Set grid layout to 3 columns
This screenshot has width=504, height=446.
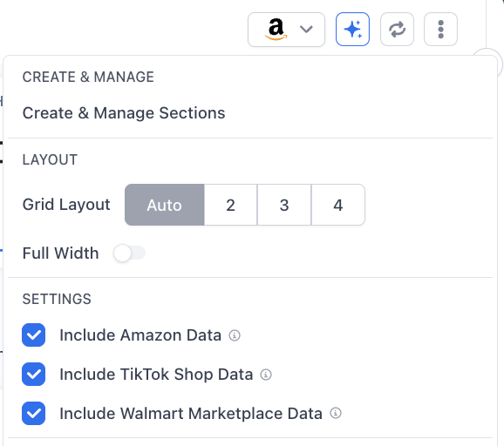click(284, 205)
